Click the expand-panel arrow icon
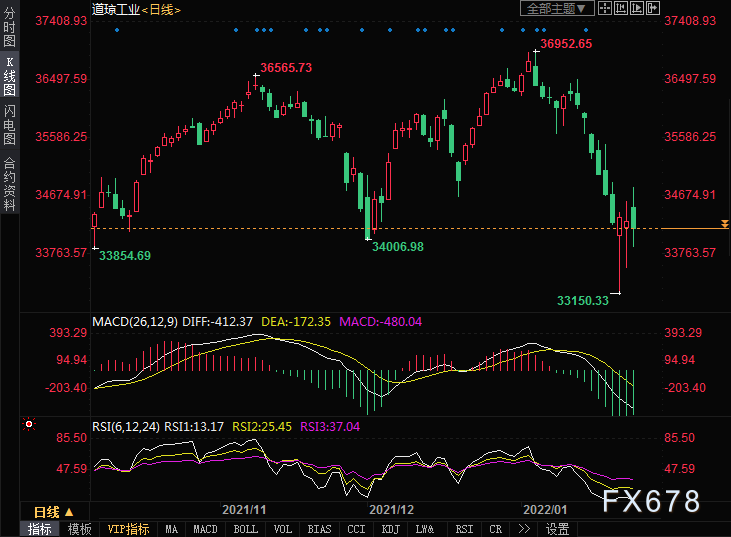731x537 pixels. point(652,8)
